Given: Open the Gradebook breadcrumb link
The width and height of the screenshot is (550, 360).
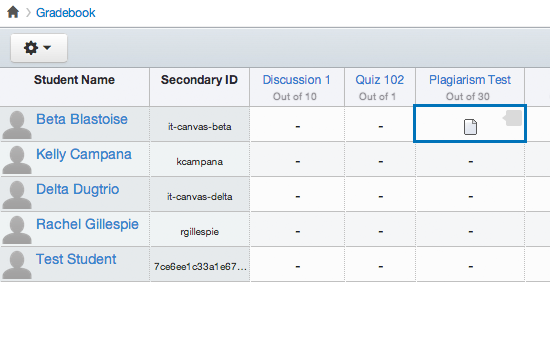Looking at the screenshot, I should pos(66,13).
